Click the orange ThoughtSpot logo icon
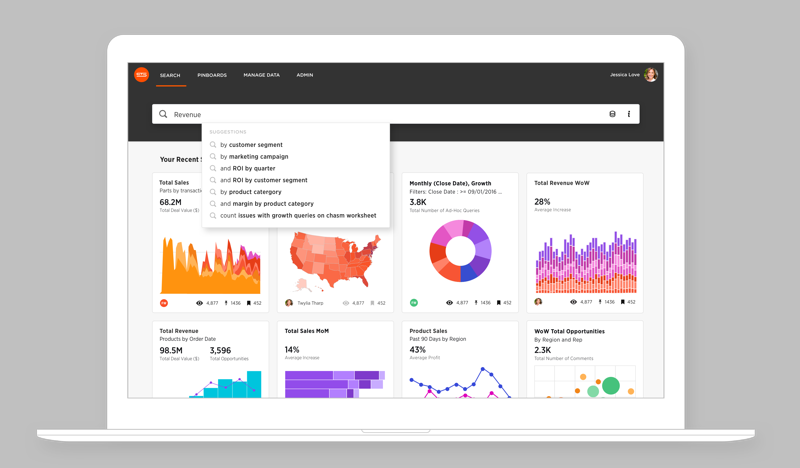800x468 pixels. tap(141, 75)
